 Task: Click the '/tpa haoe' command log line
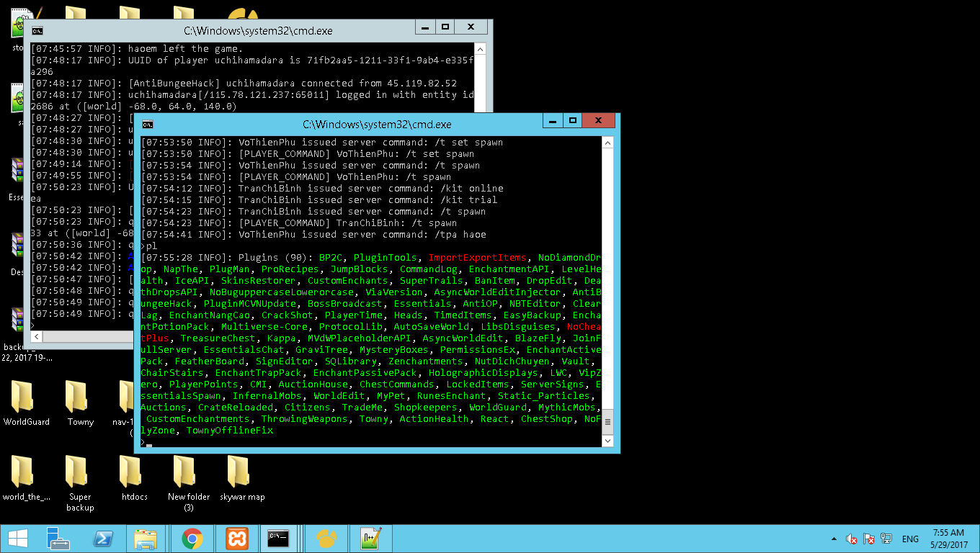pos(313,235)
